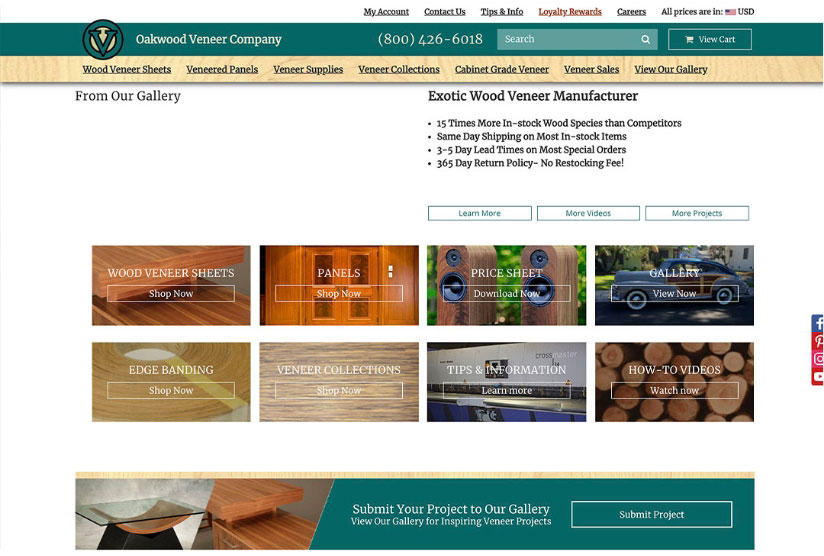Click the Submit Project button
824x556 pixels.
[651, 514]
